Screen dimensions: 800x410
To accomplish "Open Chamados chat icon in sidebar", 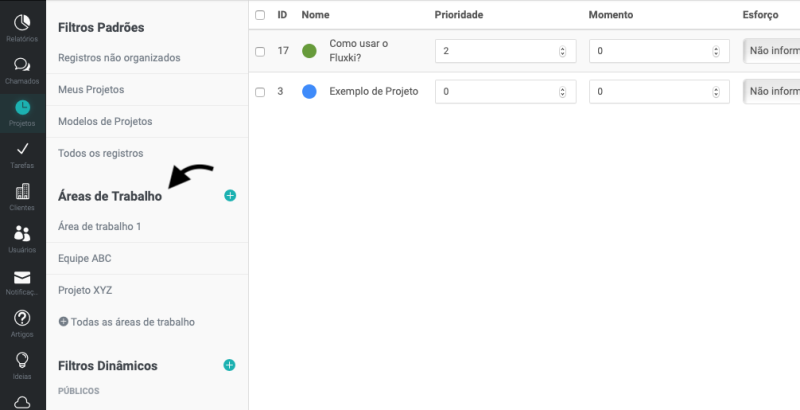I will [22, 68].
